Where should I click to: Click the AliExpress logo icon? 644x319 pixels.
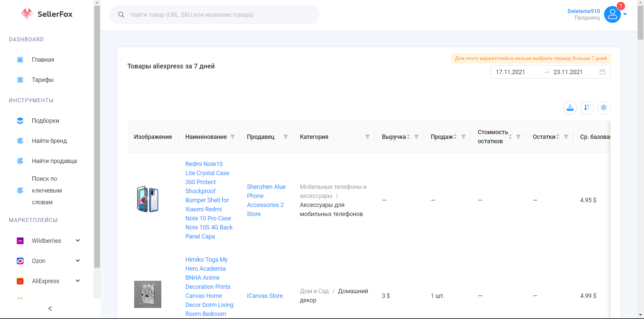[20, 281]
